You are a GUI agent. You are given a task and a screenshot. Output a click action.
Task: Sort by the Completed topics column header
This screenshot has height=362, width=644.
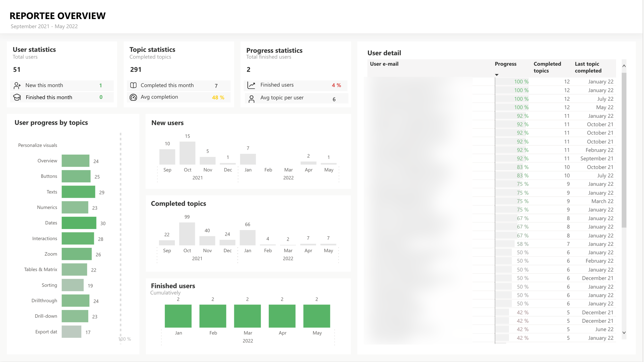coord(547,67)
